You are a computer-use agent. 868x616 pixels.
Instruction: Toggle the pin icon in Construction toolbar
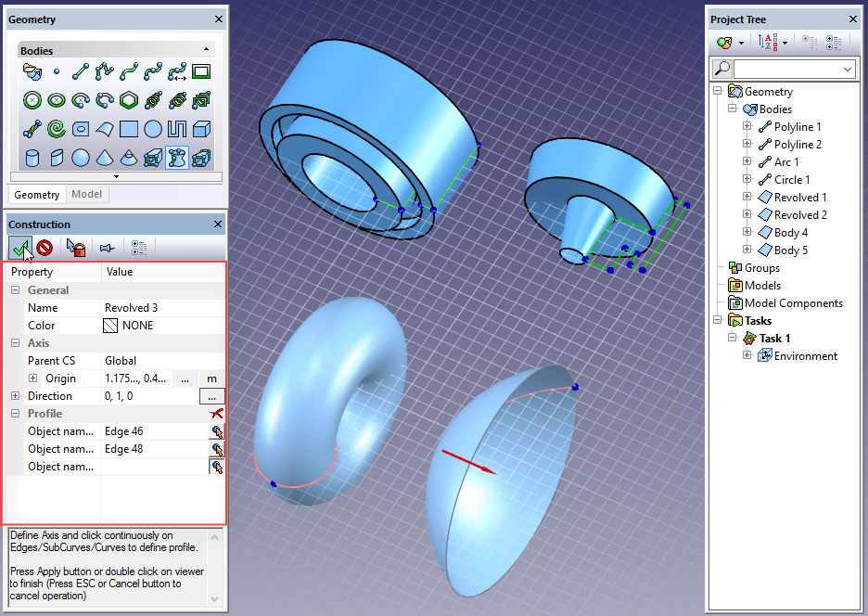pyautogui.click(x=107, y=248)
